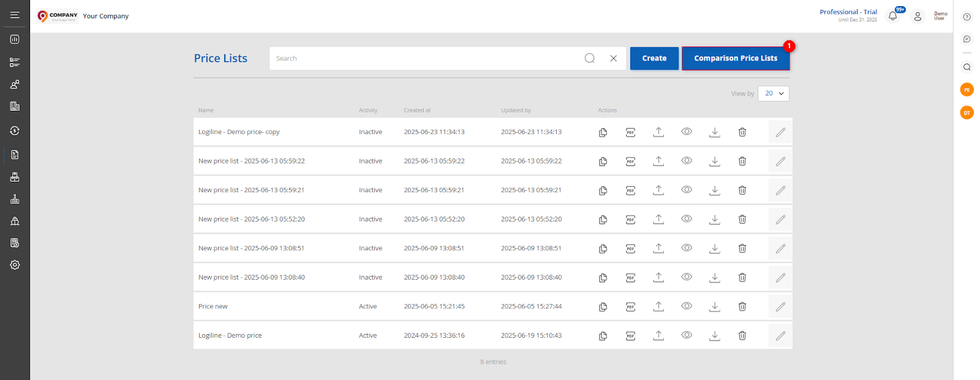Copy the Logiline - Demo price- copy list
Screen dimensions: 980x380
point(603,132)
